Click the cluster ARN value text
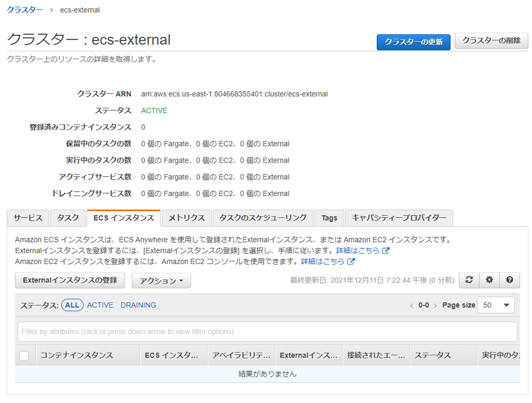 click(234, 94)
